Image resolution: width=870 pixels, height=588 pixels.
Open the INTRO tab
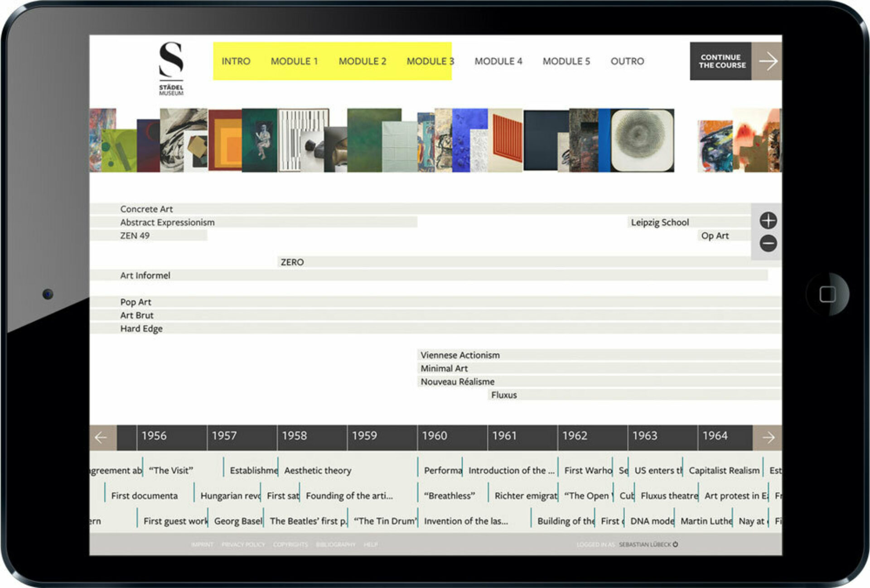[x=236, y=61]
